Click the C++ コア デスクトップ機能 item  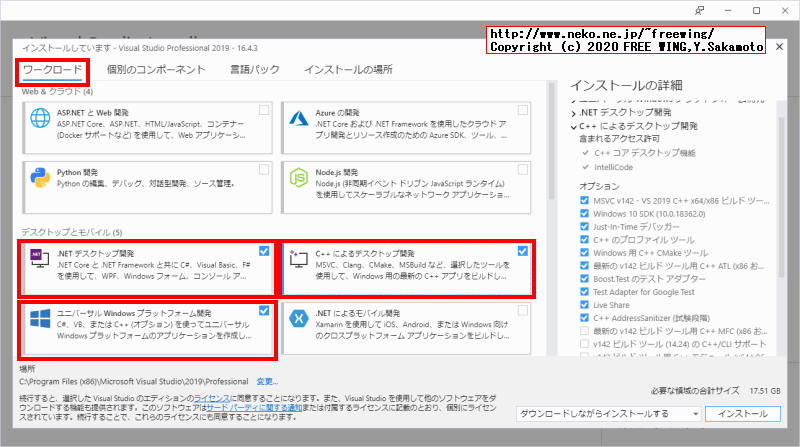coord(644,153)
